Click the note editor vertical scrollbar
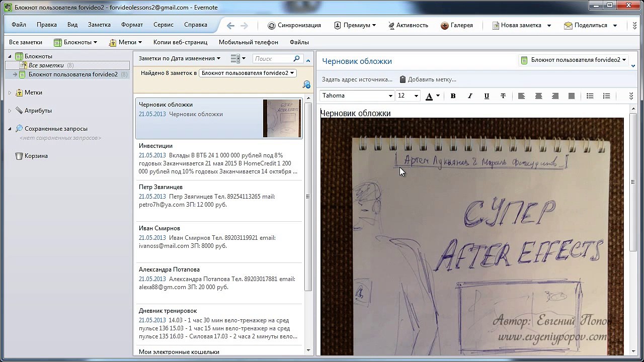644x362 pixels. point(633,181)
